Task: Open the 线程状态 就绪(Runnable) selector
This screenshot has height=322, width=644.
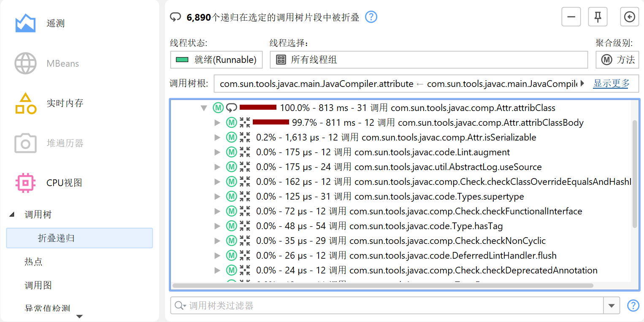Action: [216, 60]
